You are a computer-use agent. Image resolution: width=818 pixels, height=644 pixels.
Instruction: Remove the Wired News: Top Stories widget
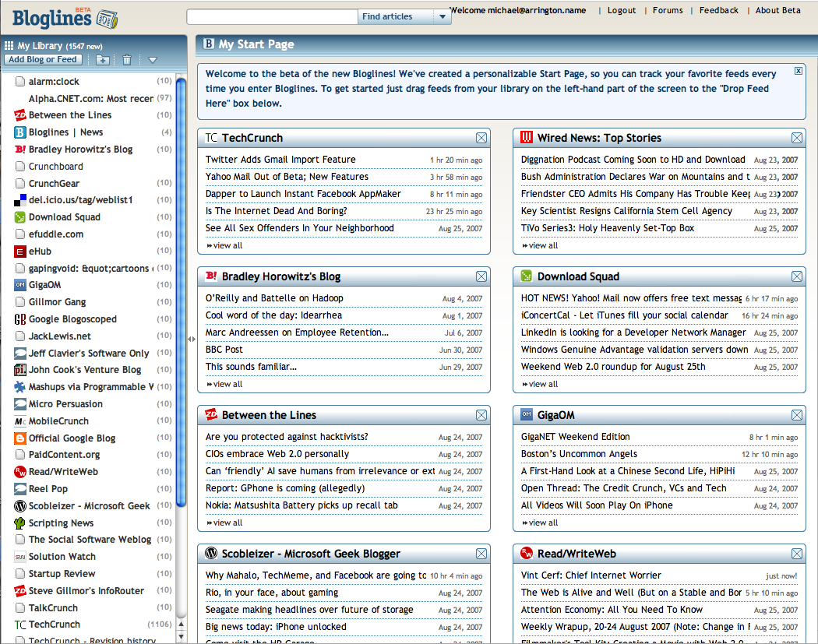[797, 138]
